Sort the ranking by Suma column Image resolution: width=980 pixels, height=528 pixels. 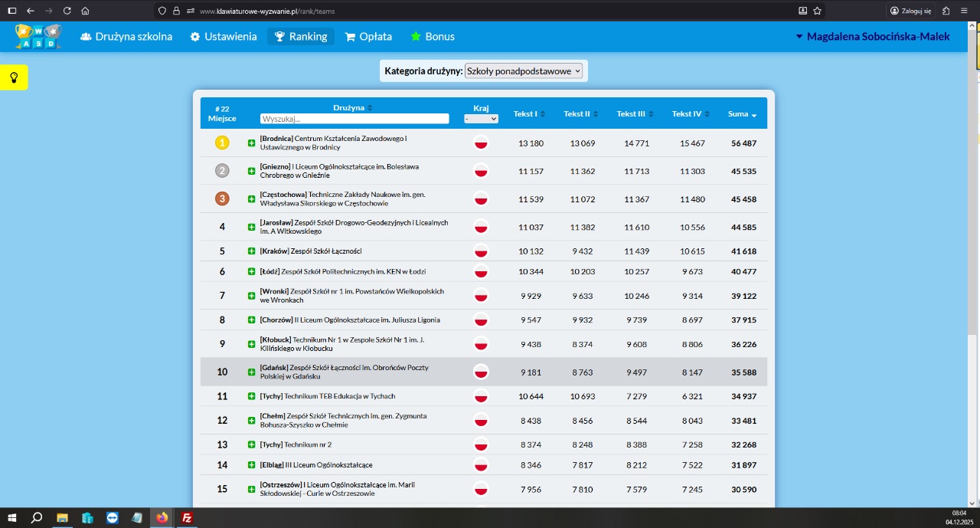(742, 114)
